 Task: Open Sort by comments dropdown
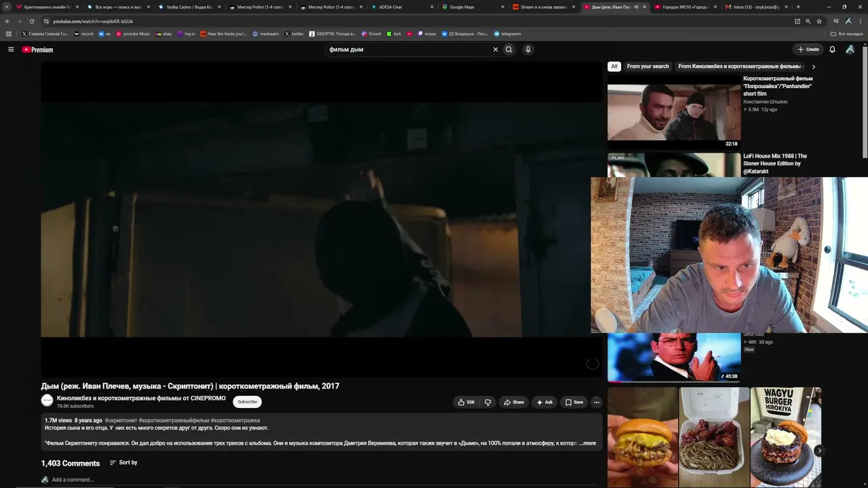123,462
